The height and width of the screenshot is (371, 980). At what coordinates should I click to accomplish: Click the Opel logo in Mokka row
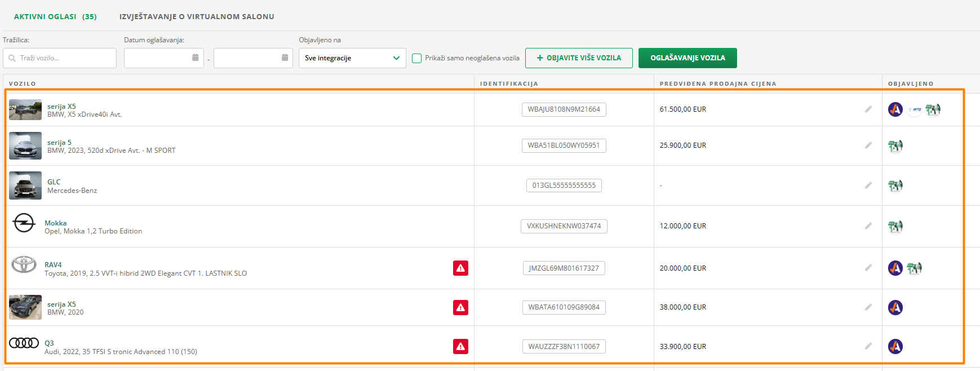pyautogui.click(x=24, y=223)
